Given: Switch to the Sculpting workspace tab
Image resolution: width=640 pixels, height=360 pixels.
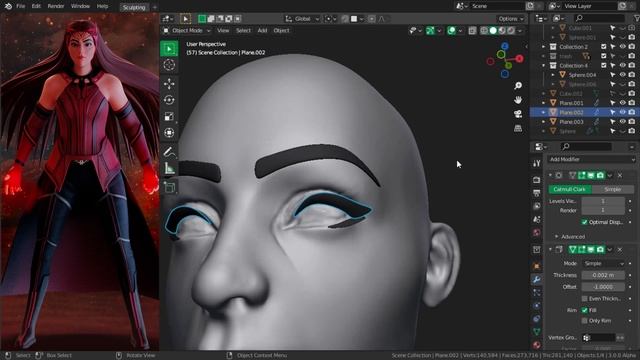Looking at the screenshot, I should [x=134, y=7].
